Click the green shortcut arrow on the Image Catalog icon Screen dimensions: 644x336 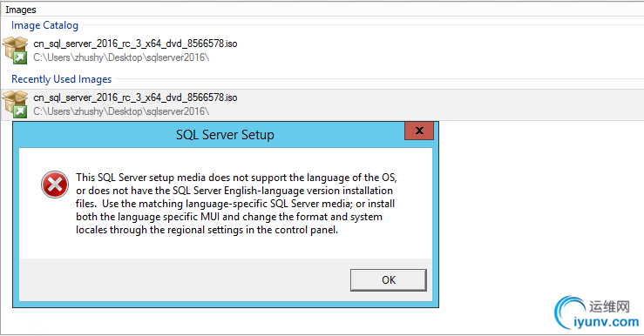tap(20, 58)
